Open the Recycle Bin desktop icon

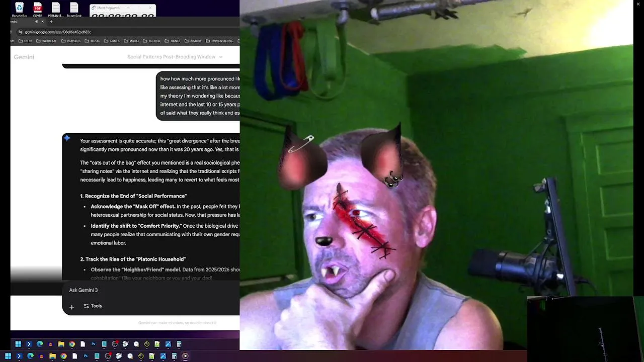click(19, 10)
